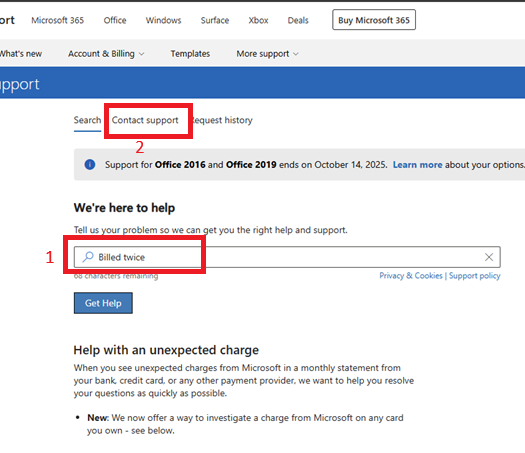
Task: Expand the Account & Billing dropdown
Action: pos(106,54)
